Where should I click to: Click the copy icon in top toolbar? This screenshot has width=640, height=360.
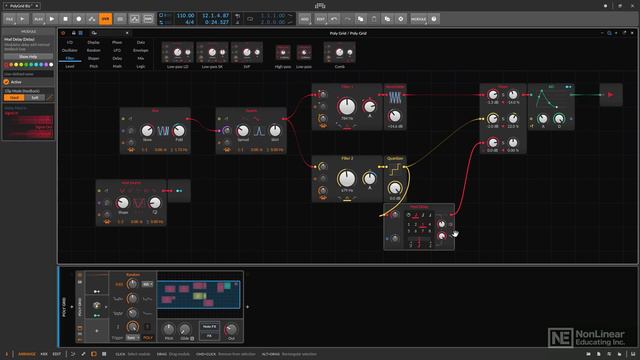point(361,19)
